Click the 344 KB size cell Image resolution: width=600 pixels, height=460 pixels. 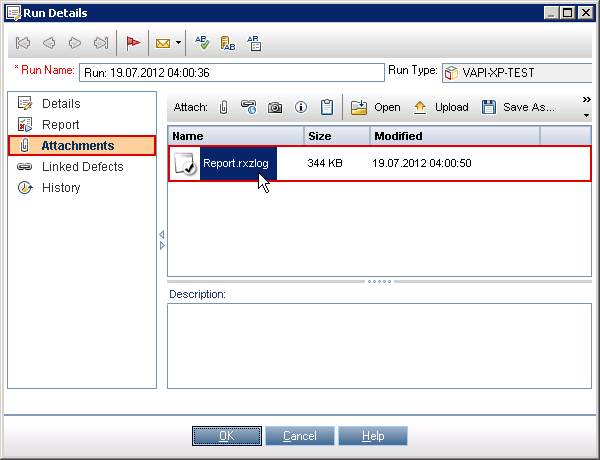(325, 163)
